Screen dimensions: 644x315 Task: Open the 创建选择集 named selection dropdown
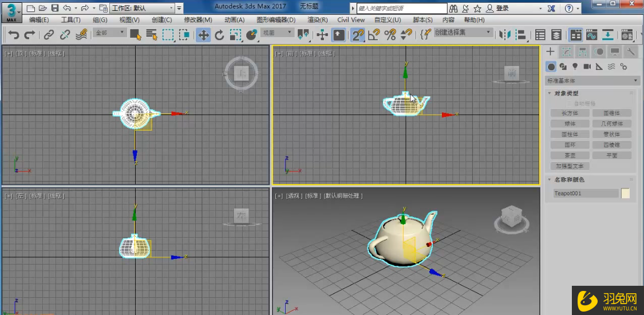pyautogui.click(x=463, y=33)
